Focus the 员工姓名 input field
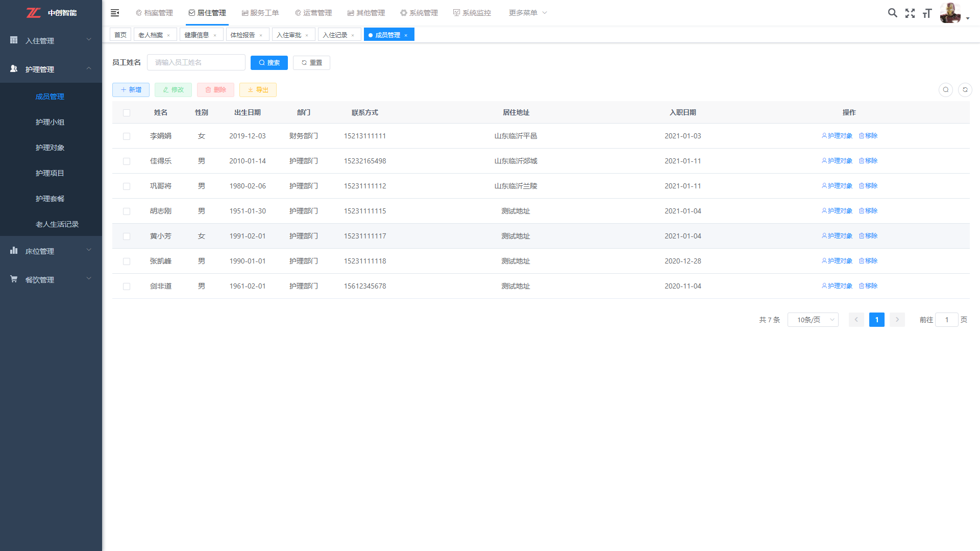The image size is (980, 551). tap(196, 62)
